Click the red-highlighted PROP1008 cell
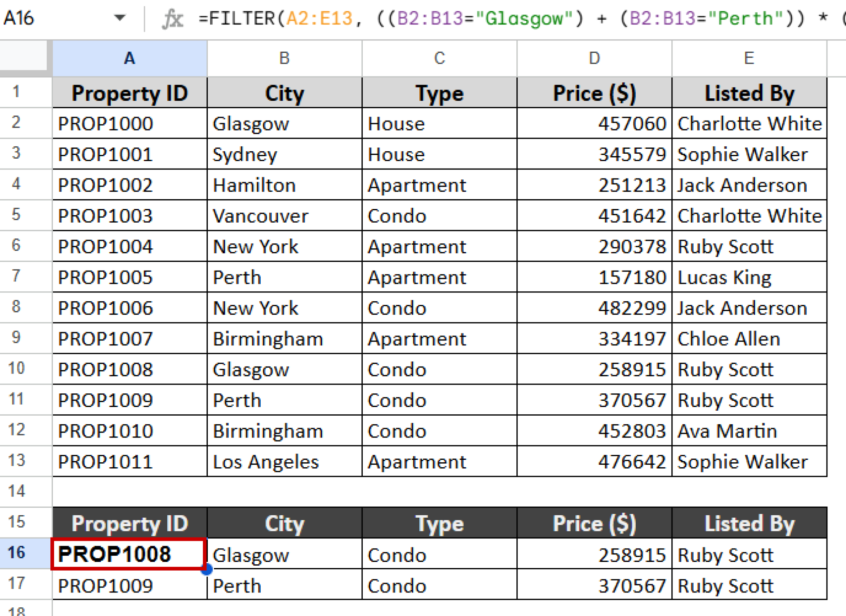This screenshot has height=616, width=846. [128, 554]
